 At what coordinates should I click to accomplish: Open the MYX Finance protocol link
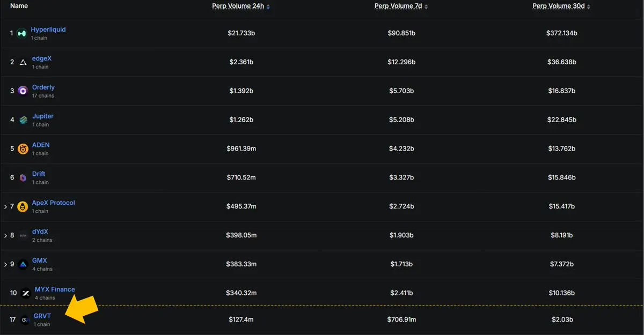(55, 289)
